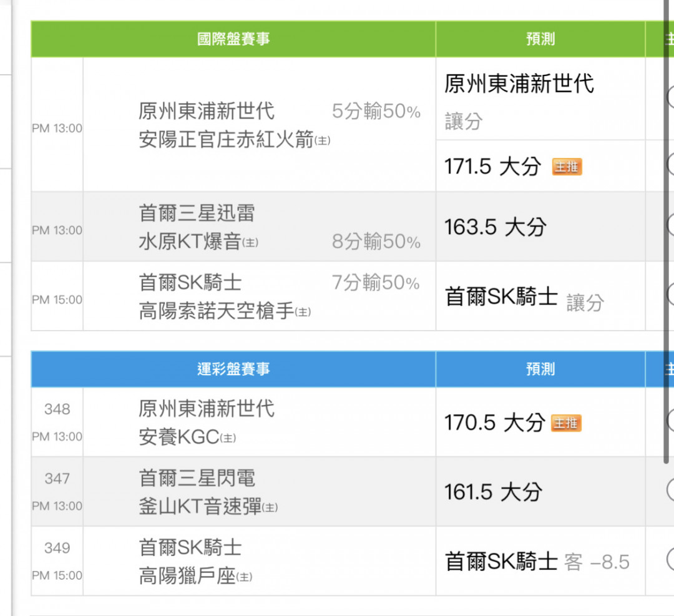Open team 水原KT爆音
The width and height of the screenshot is (674, 616).
pos(190,241)
